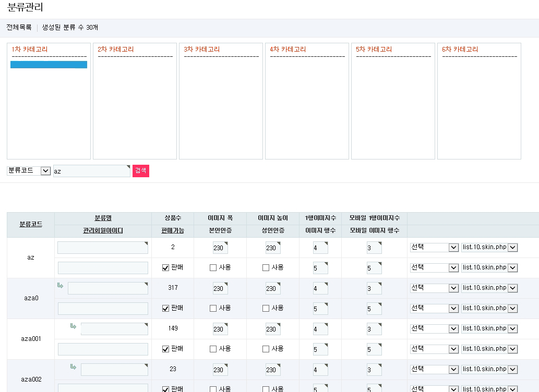Image resolution: width=539 pixels, height=392 pixels.
Task: Click the 전체목록 link
Action: click(19, 28)
